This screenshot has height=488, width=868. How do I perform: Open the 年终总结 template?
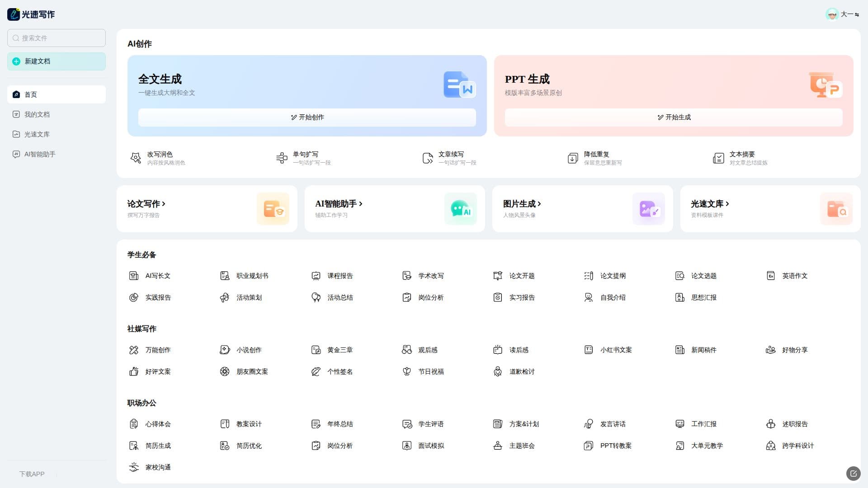click(x=332, y=424)
